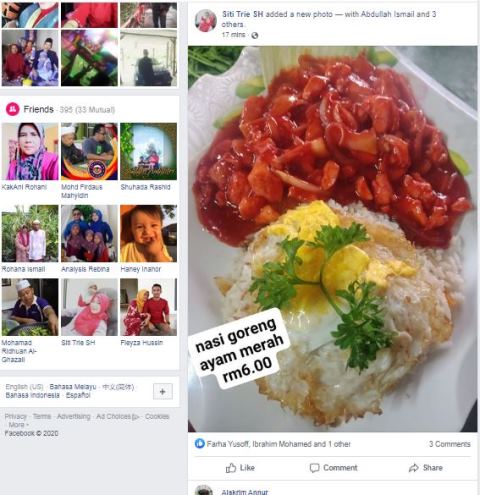
Task: Click the Ad Choices footer link
Action: pos(117,417)
